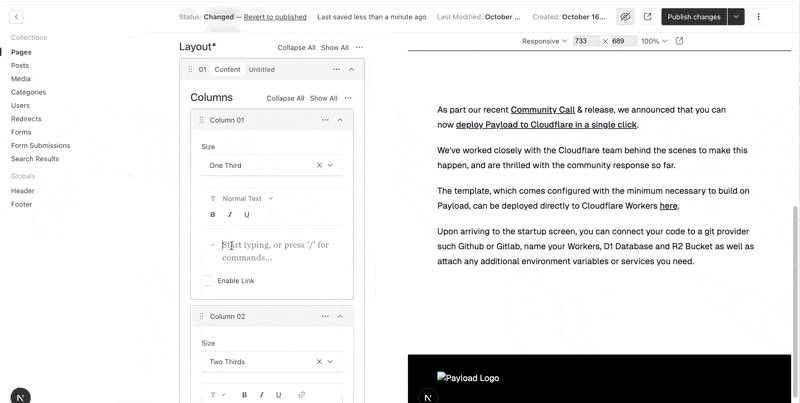Insert a link in Column 02 toolbar
This screenshot has width=800, height=403.
click(302, 395)
